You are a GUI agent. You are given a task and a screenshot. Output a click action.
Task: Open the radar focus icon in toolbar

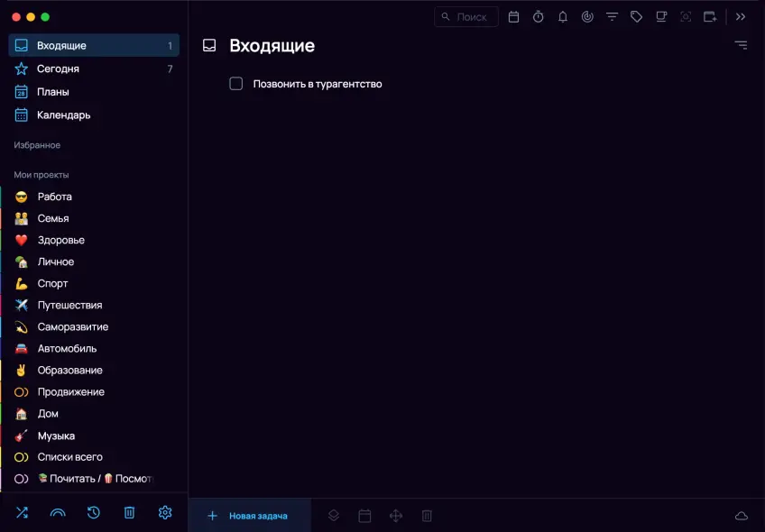tap(587, 16)
